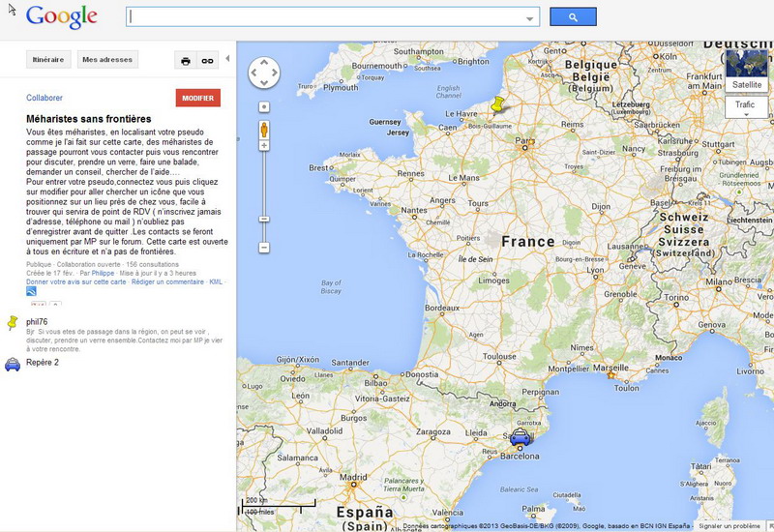774x532 pixels.
Task: Click the Collaborer link
Action: [45, 98]
